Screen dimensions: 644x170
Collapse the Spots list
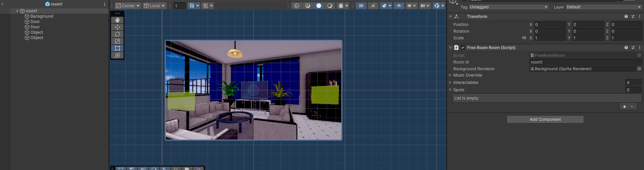[450, 90]
